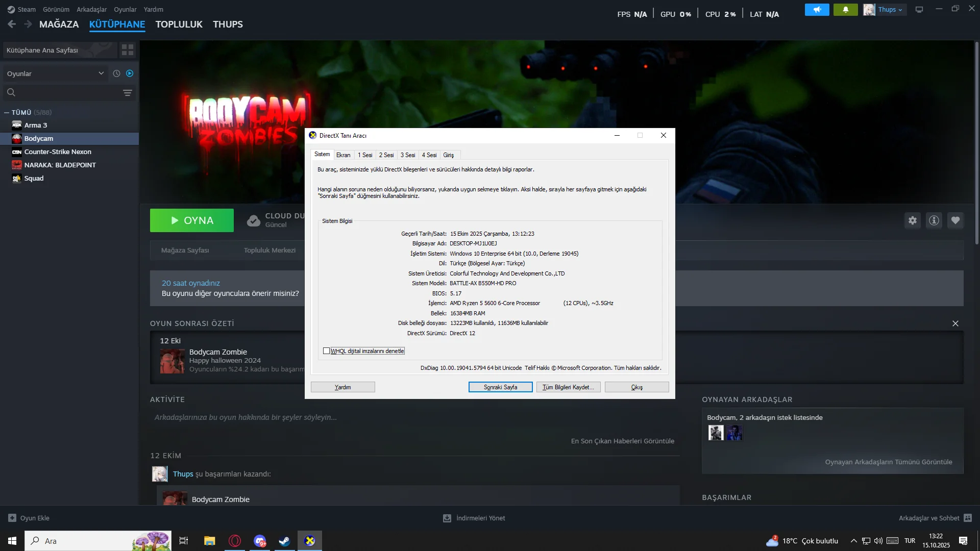Click the recent activity clock icon
The height and width of the screenshot is (551, 980).
[x=116, y=73]
